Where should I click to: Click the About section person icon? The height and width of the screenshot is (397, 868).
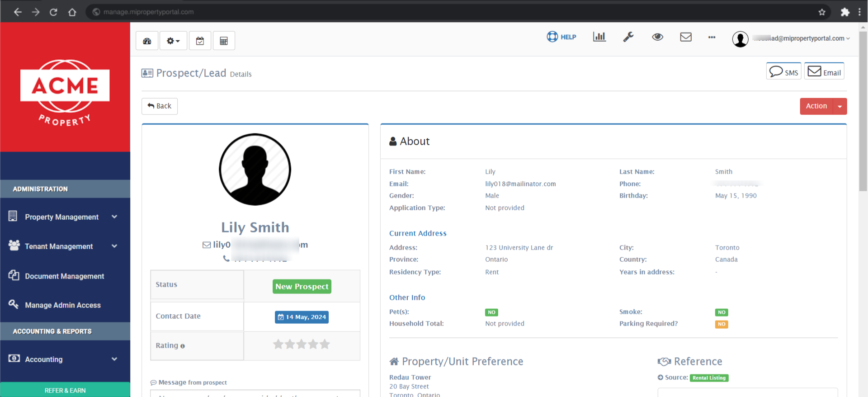coord(393,142)
